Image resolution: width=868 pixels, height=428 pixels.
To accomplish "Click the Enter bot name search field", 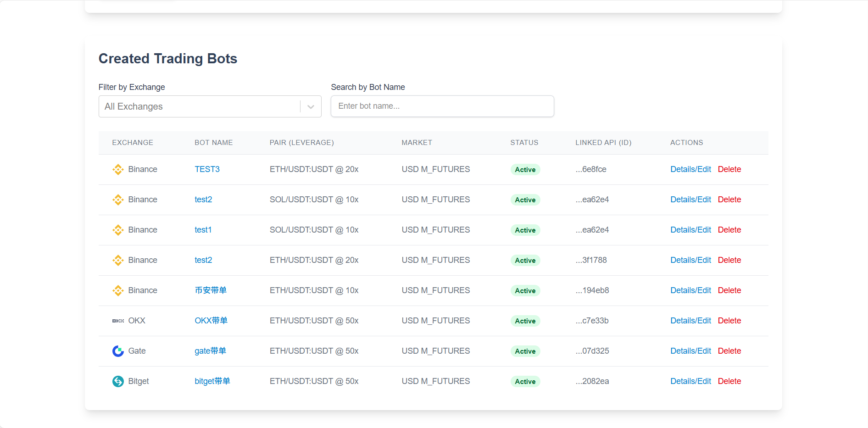I will coord(442,106).
